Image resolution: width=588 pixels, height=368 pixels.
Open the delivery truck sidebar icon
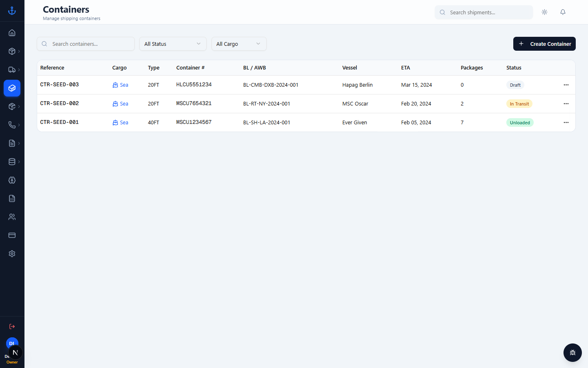tap(12, 70)
